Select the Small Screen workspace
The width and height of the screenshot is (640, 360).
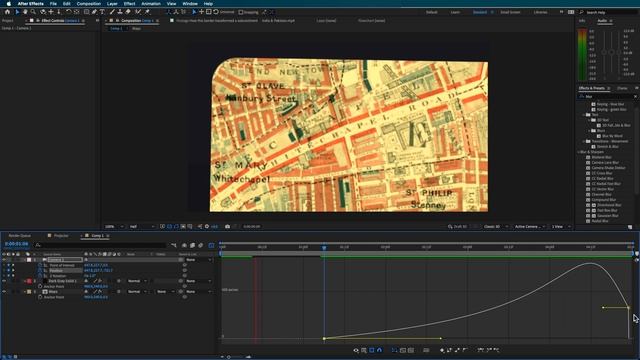[x=510, y=12]
